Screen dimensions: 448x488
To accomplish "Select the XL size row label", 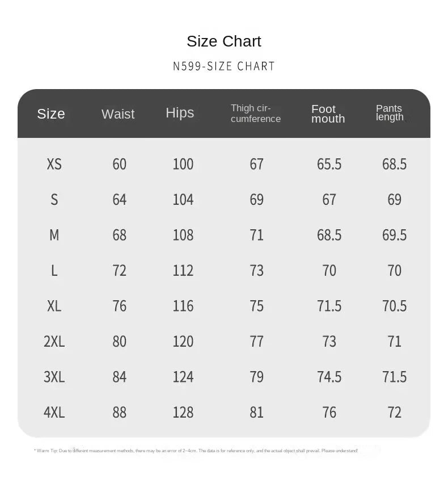I will click(54, 306).
